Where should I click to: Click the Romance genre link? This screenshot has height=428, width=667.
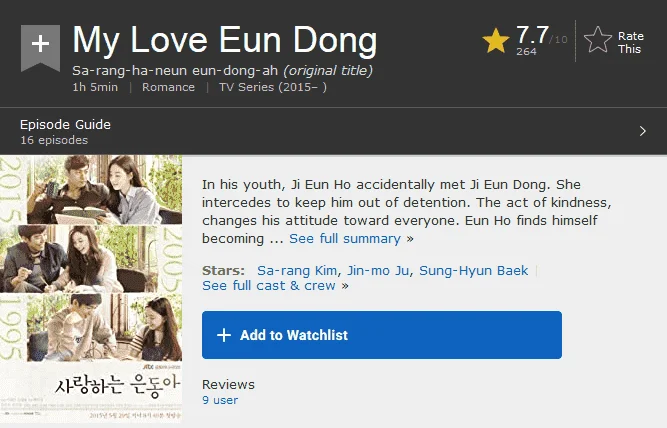(x=168, y=87)
